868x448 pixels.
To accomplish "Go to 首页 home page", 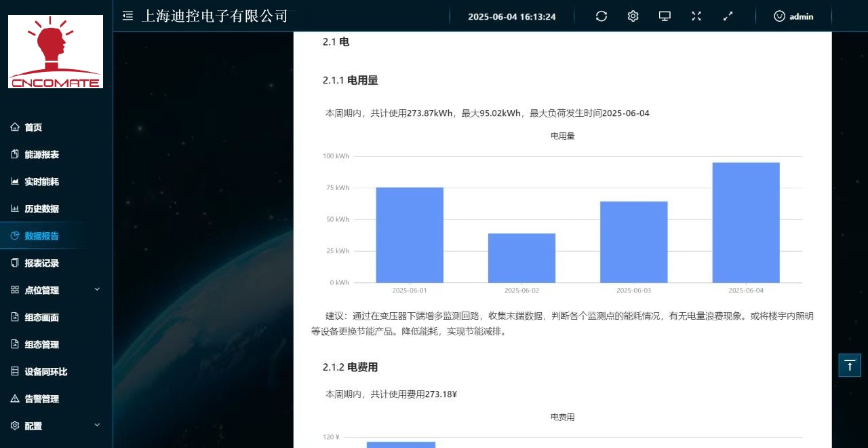I will point(33,128).
